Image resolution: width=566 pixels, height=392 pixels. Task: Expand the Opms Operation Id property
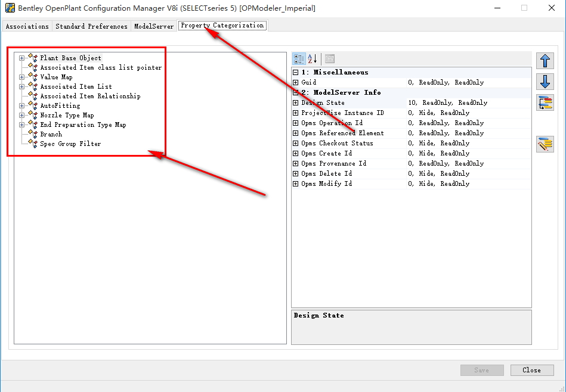[296, 123]
